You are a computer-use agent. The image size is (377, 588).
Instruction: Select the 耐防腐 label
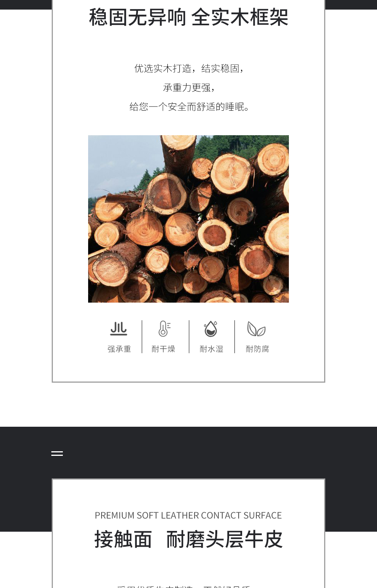click(257, 349)
